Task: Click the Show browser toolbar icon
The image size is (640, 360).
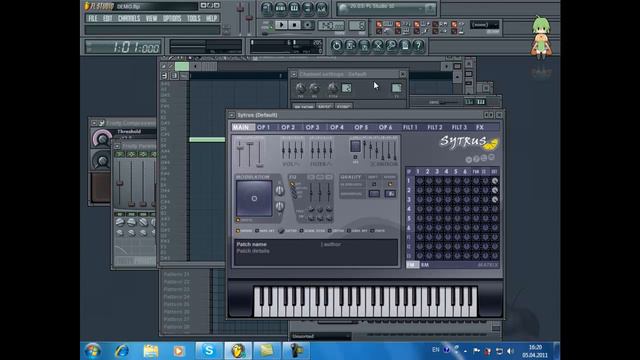Action: click(308, 8)
